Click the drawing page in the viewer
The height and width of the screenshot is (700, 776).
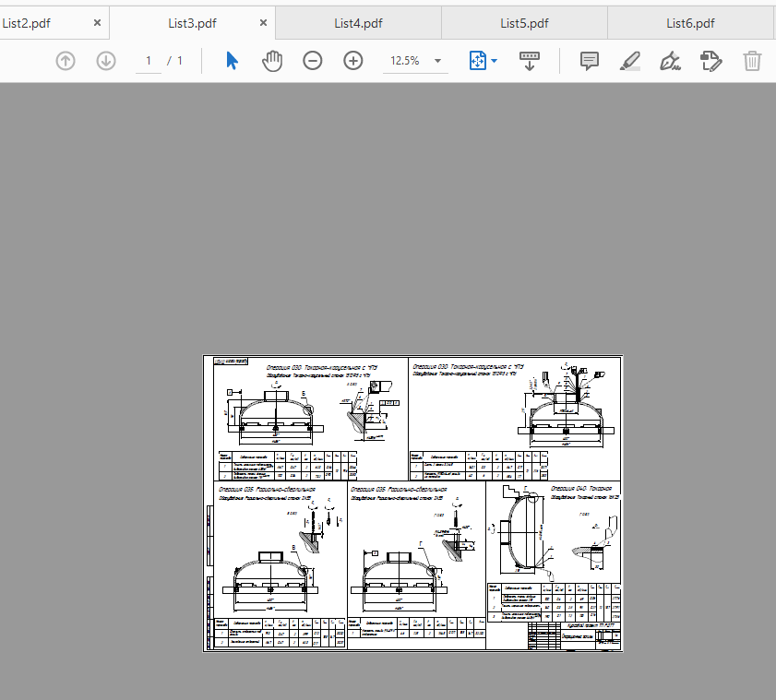(x=413, y=504)
